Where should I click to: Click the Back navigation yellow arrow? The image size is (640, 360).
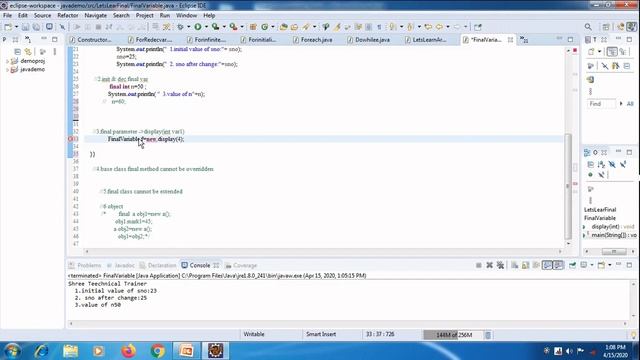click(439, 27)
